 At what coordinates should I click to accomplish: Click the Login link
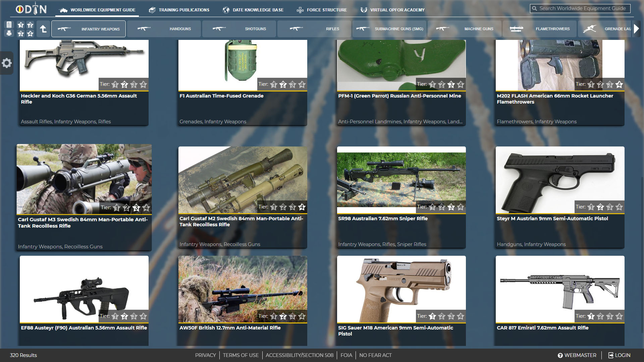click(619, 355)
